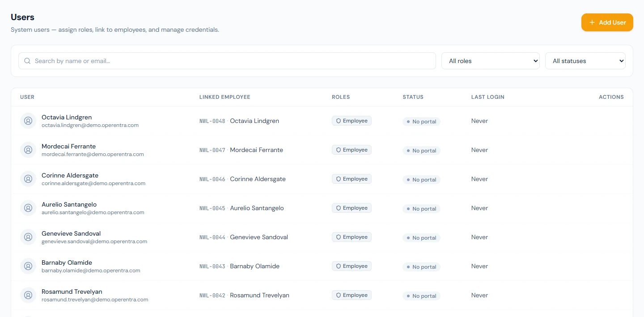Click No portal status for Octavia Lindgren

(421, 122)
